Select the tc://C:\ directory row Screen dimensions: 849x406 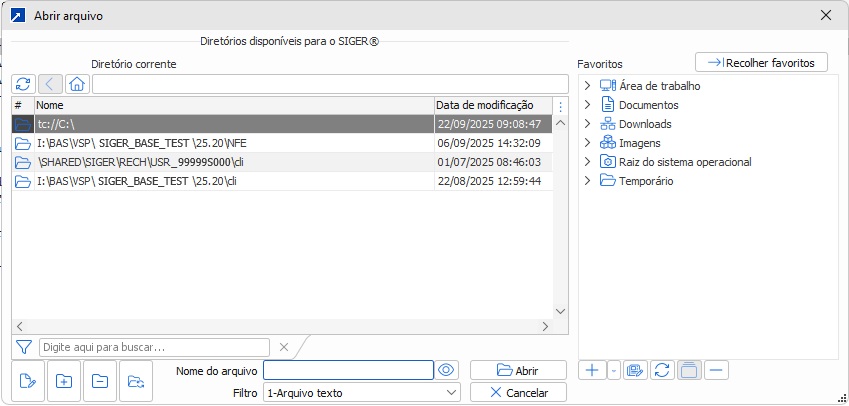point(282,125)
